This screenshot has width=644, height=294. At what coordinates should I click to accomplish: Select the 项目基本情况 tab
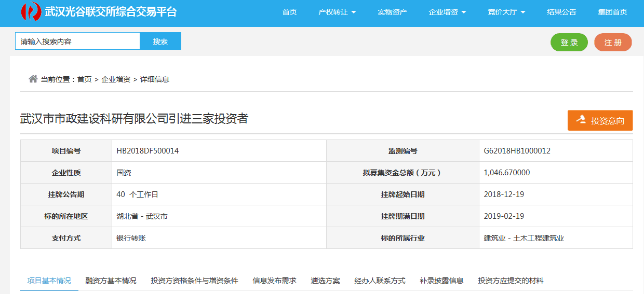(49, 281)
